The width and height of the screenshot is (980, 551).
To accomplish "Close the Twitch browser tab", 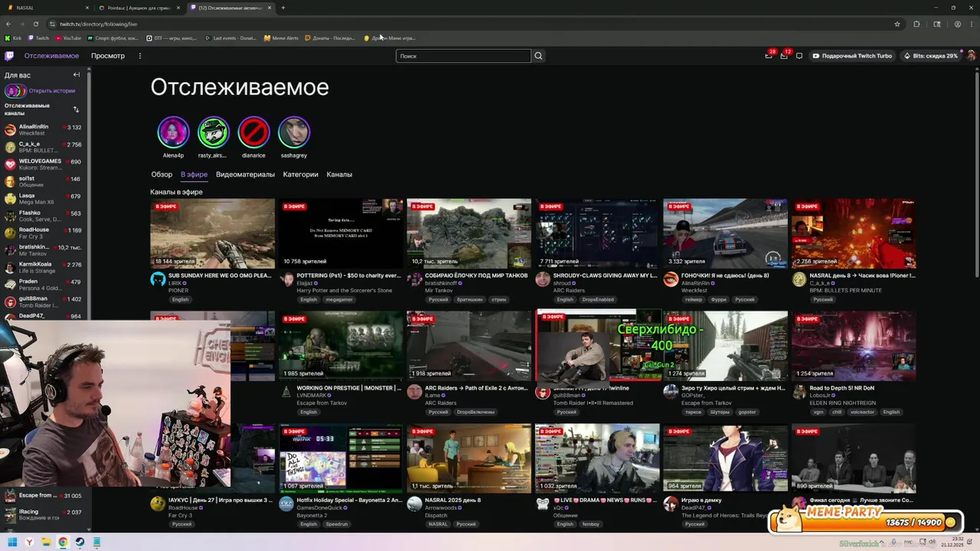I will click(269, 8).
